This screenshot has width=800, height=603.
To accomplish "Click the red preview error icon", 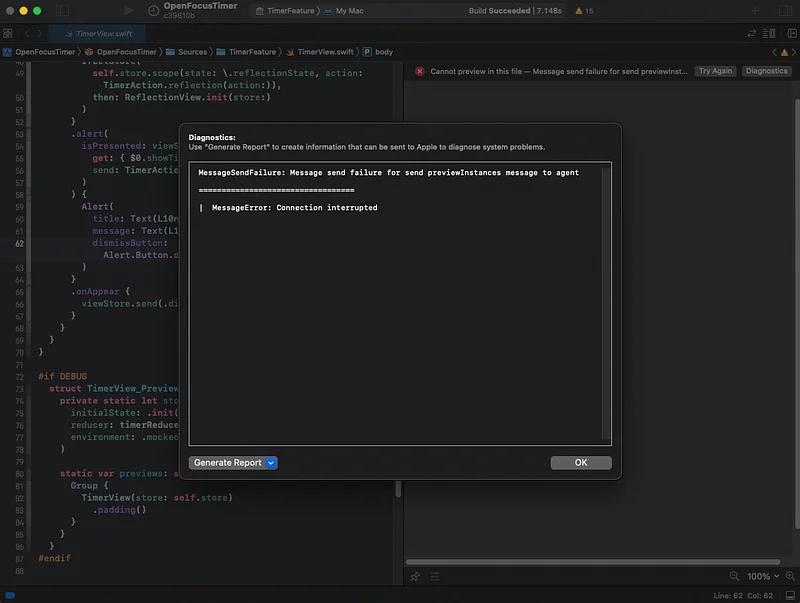I will coord(420,71).
